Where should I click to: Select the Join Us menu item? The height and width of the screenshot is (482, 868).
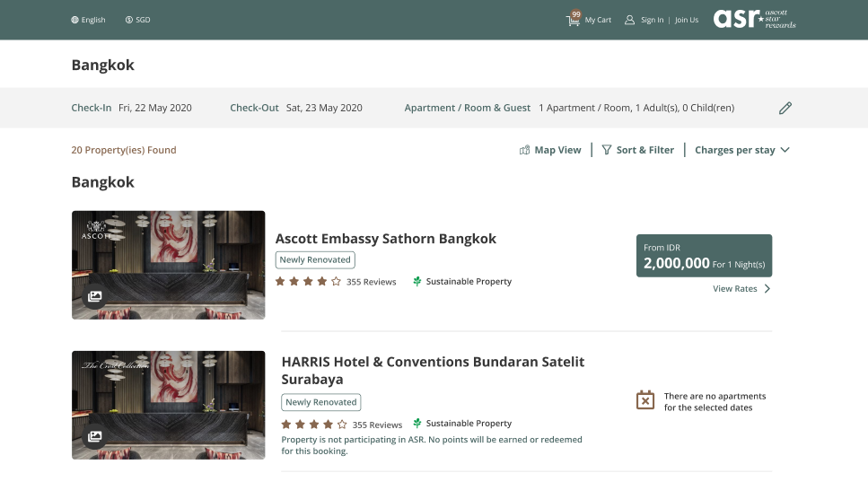(687, 20)
